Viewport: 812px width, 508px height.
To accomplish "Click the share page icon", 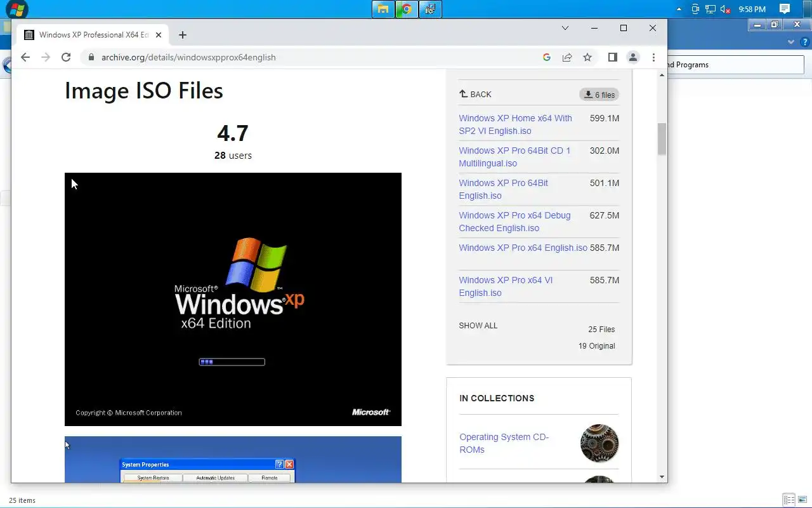I will pos(567,57).
